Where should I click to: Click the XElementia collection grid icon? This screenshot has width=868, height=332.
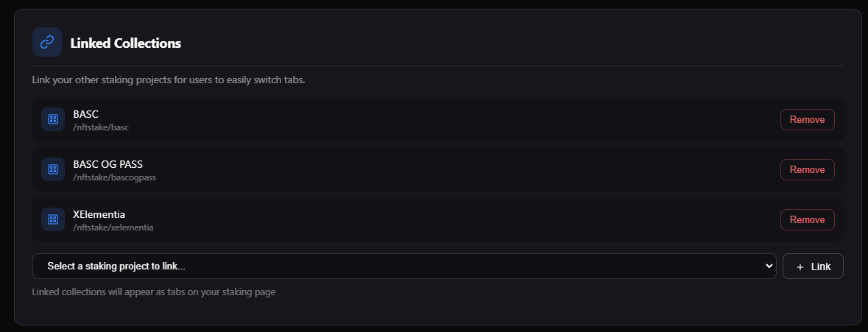click(x=53, y=219)
